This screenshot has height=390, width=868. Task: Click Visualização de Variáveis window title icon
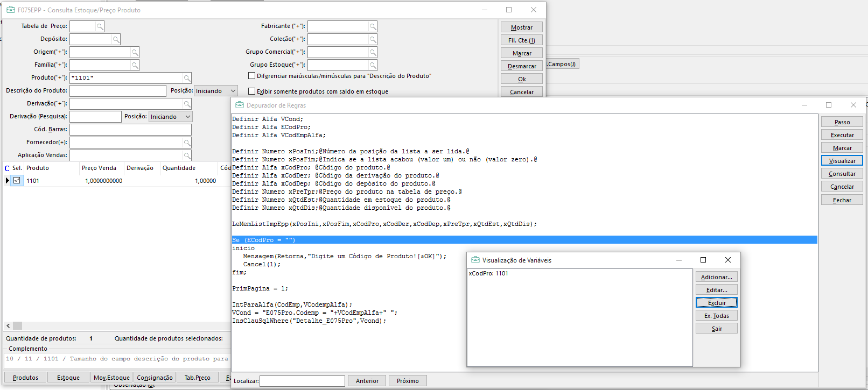[475, 260]
